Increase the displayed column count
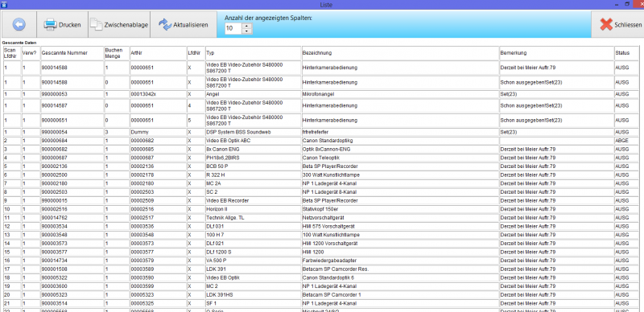 click(x=247, y=27)
